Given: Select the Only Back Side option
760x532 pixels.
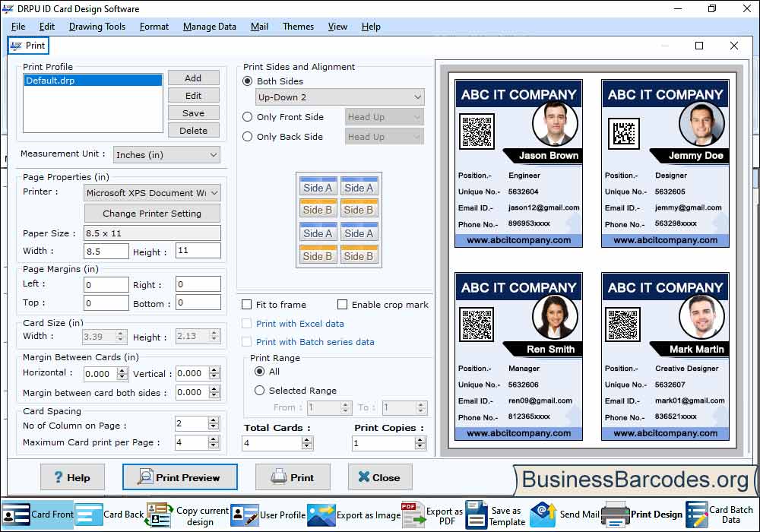Looking at the screenshot, I should 247,137.
